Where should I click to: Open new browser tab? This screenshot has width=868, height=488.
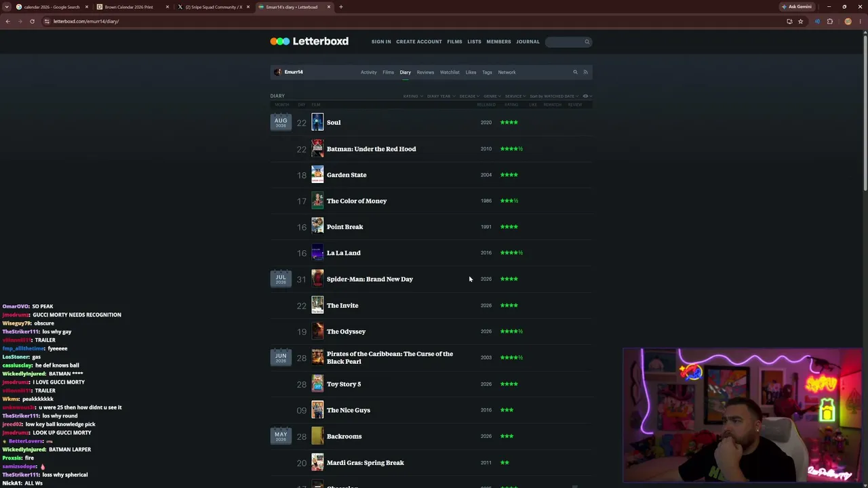click(340, 7)
